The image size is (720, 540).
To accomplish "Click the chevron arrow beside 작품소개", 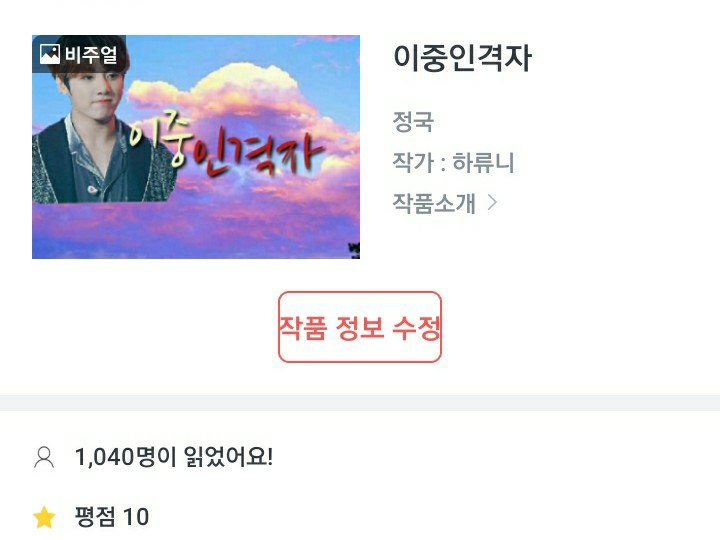I will coord(492,202).
